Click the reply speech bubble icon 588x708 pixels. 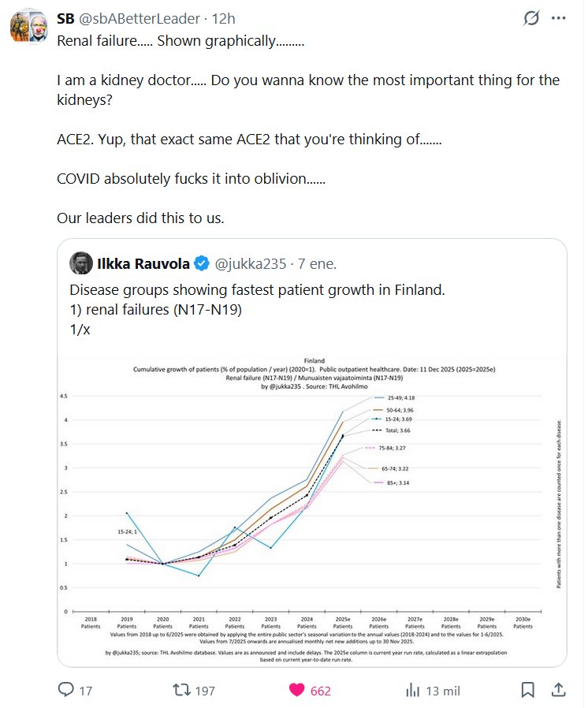coord(67,690)
